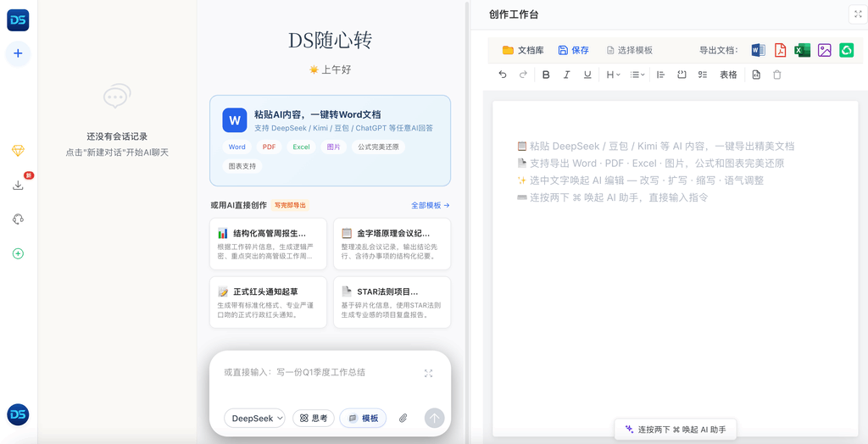Click the 连按两下 唤起 AI 助手 hint button
This screenshot has height=444, width=868.
click(676, 429)
